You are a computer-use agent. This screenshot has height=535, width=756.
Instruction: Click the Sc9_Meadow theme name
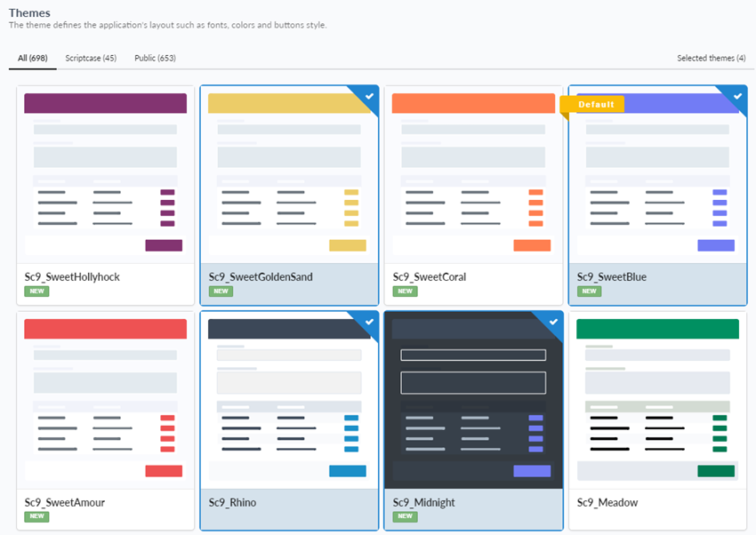[607, 502]
